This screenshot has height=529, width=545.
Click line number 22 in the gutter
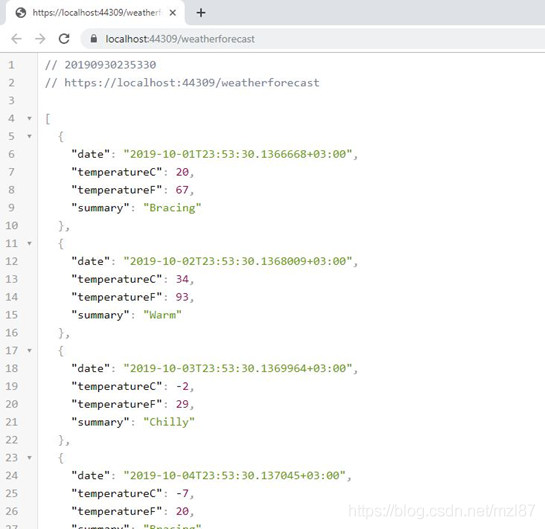(11, 440)
